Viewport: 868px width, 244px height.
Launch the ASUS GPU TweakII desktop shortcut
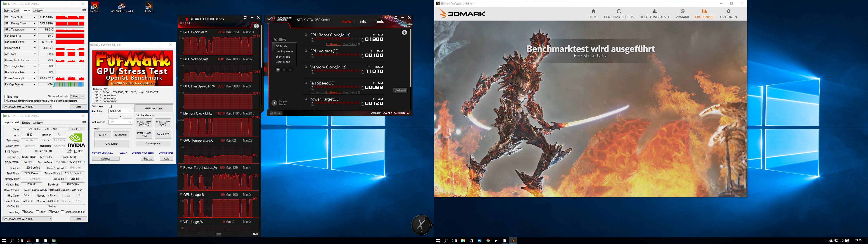[122, 7]
